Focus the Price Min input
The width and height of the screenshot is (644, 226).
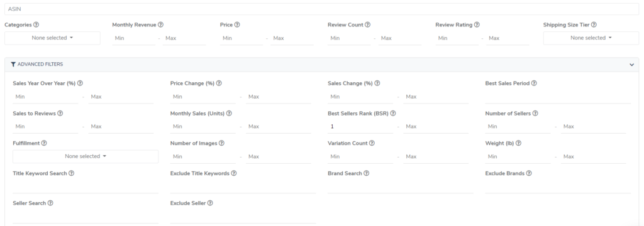coord(241,38)
